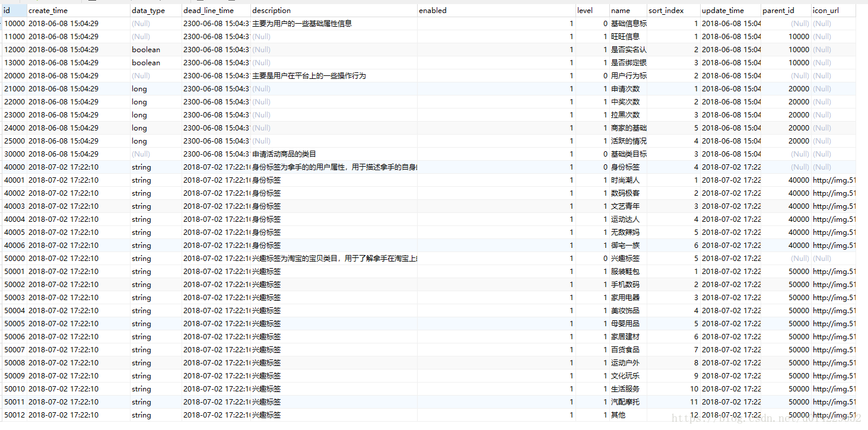Select name cell 百货食品

628,350
